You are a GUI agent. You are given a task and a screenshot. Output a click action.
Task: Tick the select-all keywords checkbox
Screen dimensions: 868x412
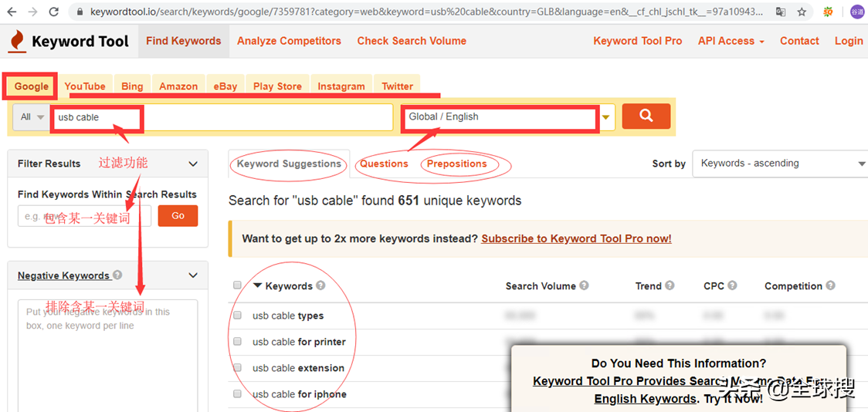(x=238, y=285)
